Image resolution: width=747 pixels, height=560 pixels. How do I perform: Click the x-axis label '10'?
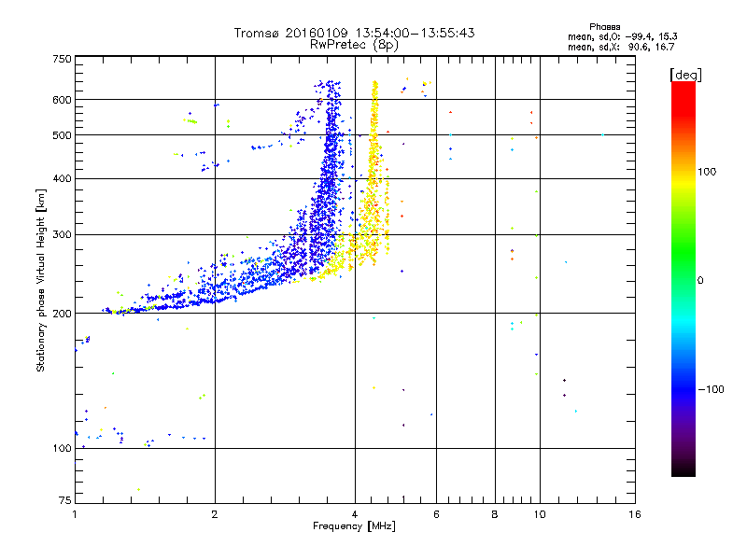(540, 514)
